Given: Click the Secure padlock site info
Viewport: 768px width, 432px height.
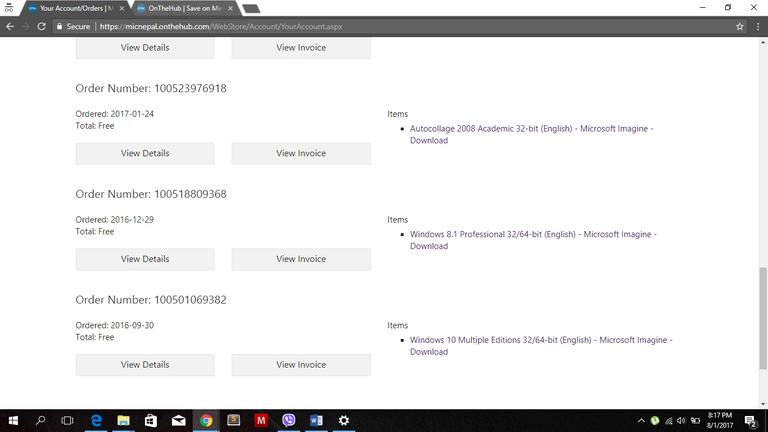Looking at the screenshot, I should (x=73, y=26).
